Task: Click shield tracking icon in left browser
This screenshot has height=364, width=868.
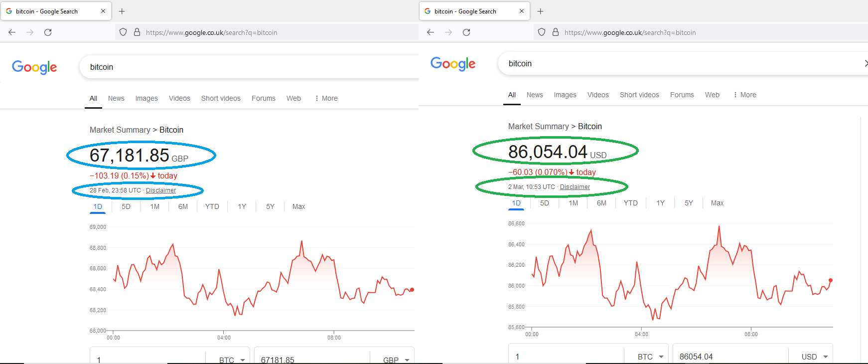Action: click(x=123, y=32)
